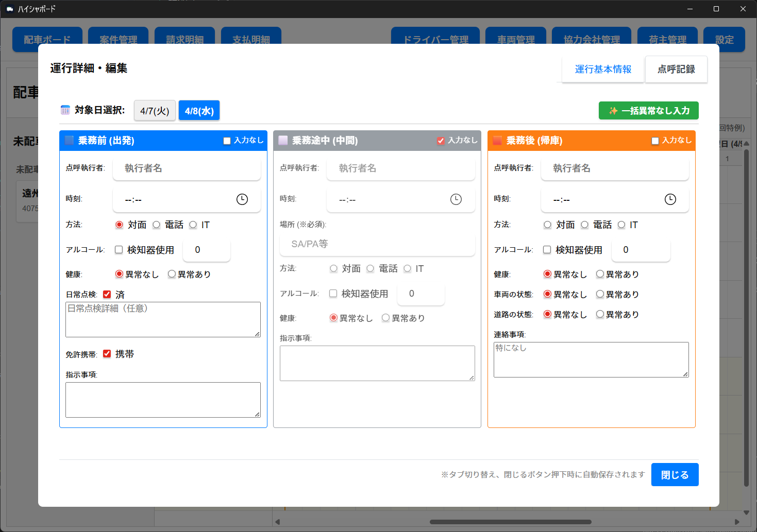
Task: Select 対面 method in 乗務前 panel
Action: point(119,225)
